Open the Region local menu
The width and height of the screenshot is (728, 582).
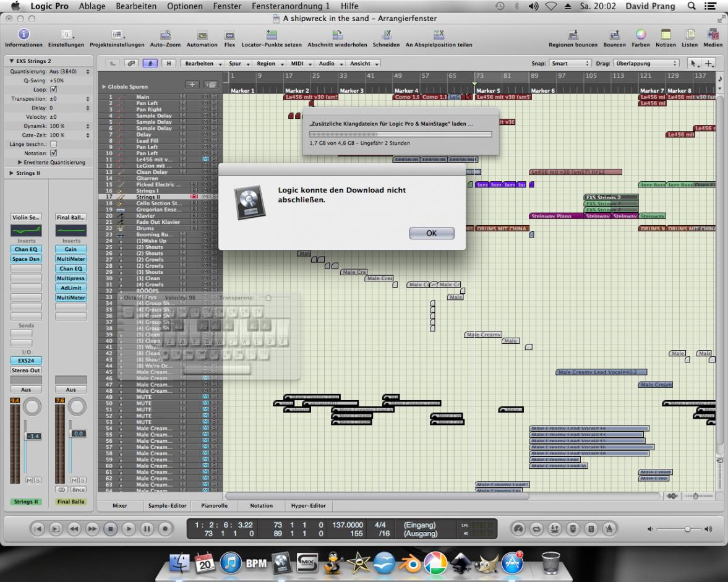coord(270,64)
